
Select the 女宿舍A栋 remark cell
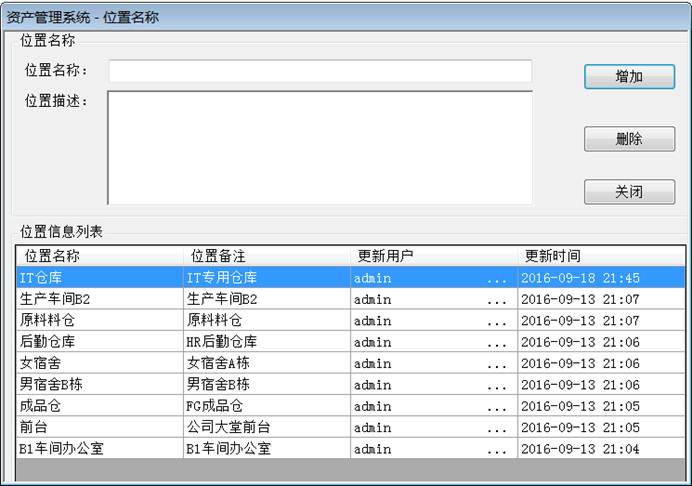click(267, 363)
